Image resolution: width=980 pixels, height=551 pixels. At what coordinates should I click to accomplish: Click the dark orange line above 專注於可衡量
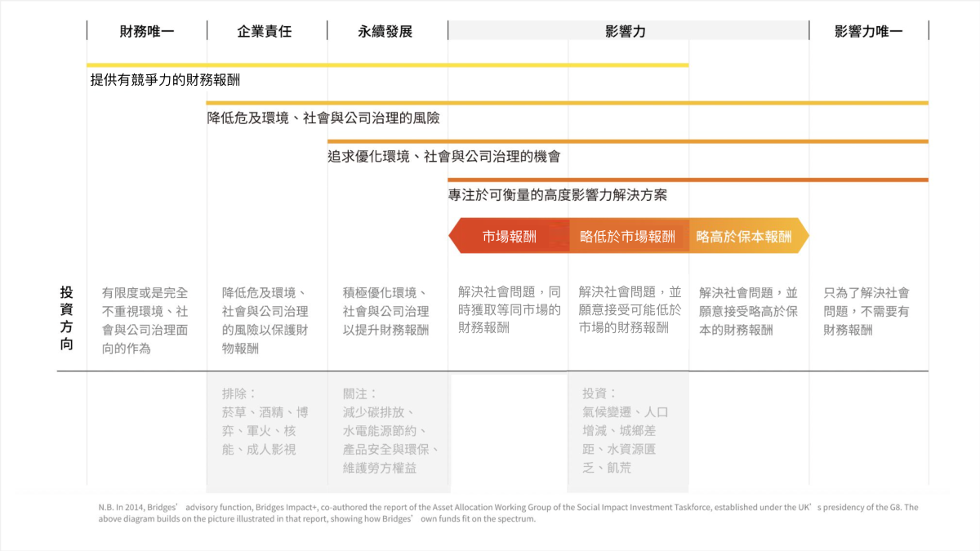(688, 180)
